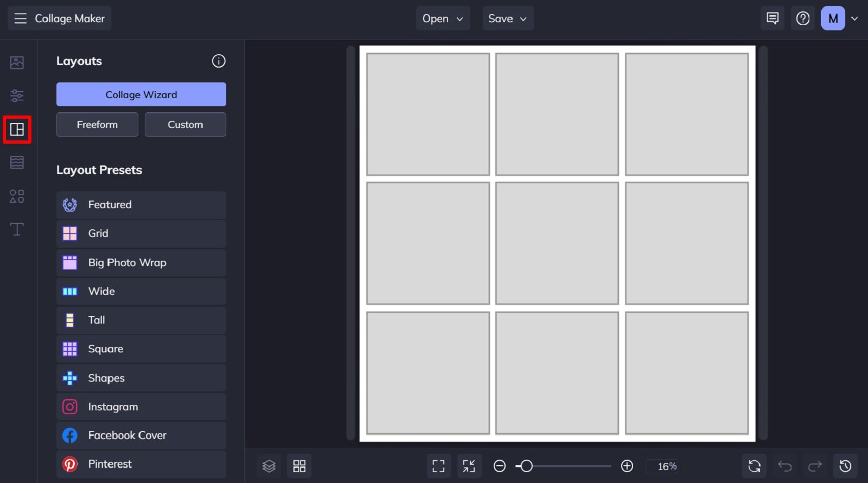Select the Instagram layout preset
This screenshot has height=483, width=868.
point(141,407)
